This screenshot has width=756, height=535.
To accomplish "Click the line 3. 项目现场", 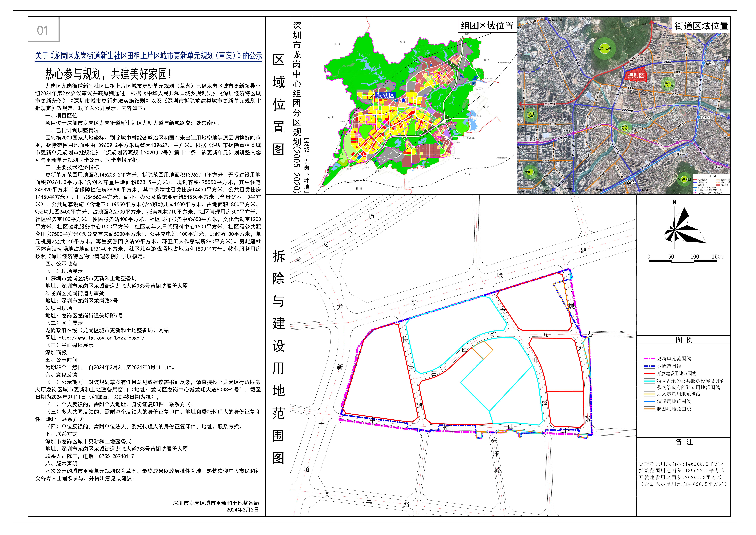I will click(59, 308).
